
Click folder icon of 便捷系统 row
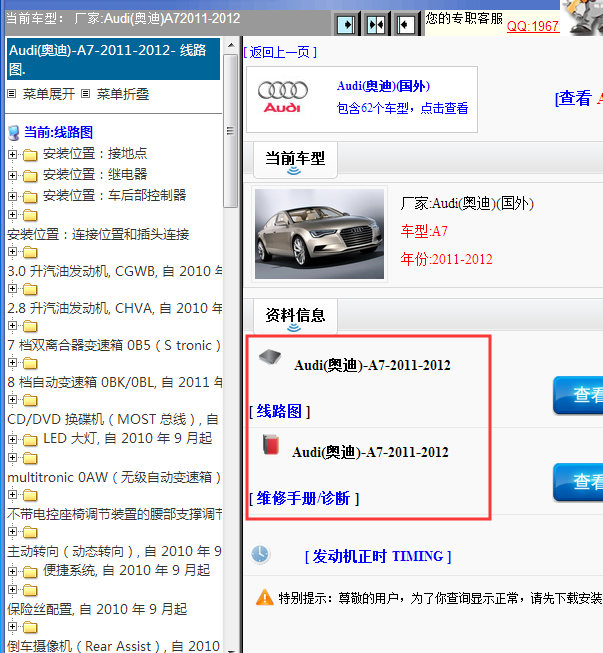(30, 572)
